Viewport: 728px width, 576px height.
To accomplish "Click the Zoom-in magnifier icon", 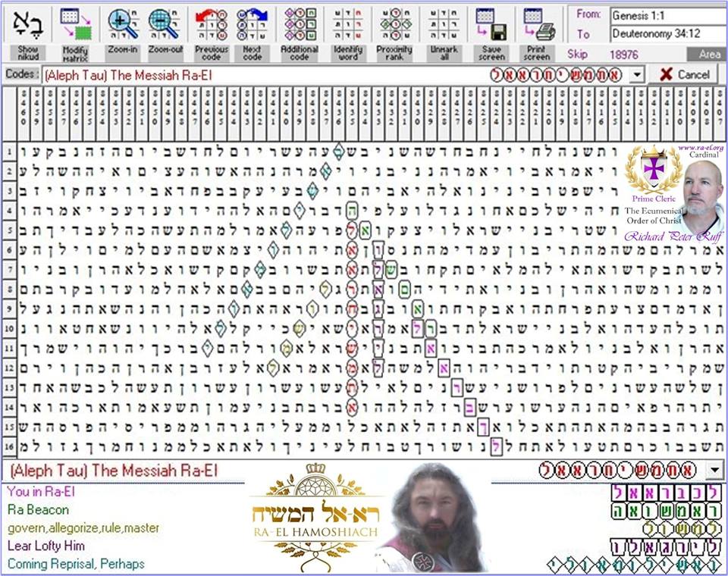I will pos(123,24).
